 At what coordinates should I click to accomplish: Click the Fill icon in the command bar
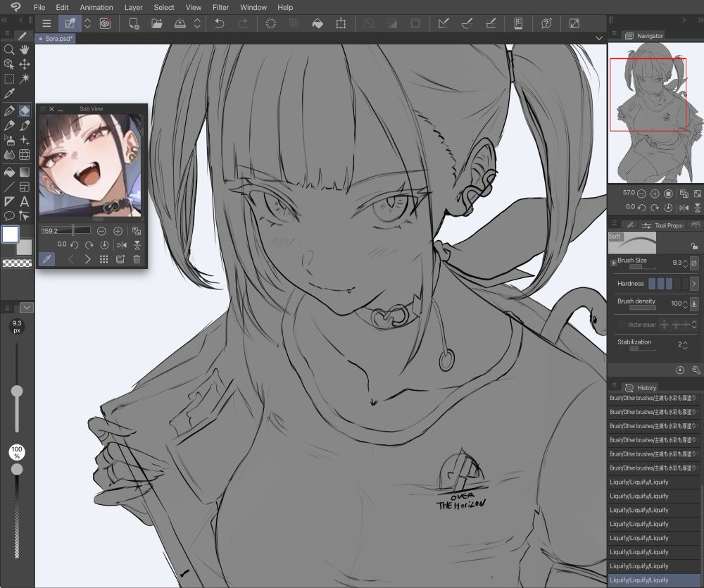click(x=318, y=23)
